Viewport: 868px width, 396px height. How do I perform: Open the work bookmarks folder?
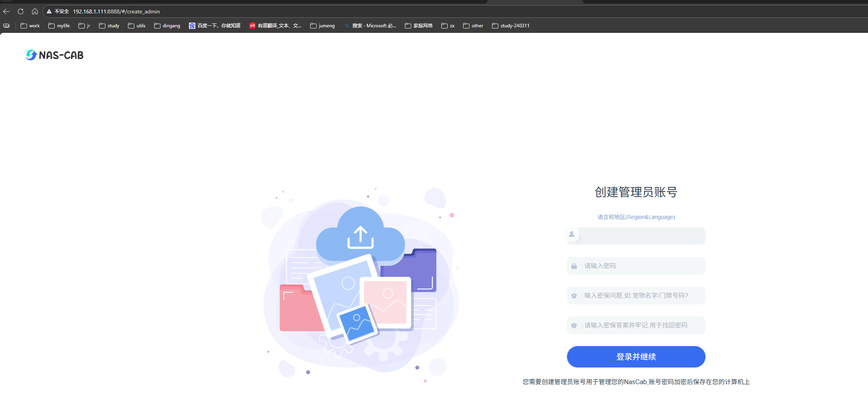pyautogui.click(x=30, y=26)
